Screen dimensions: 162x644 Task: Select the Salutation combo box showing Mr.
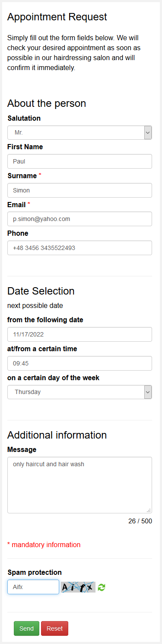(x=79, y=133)
